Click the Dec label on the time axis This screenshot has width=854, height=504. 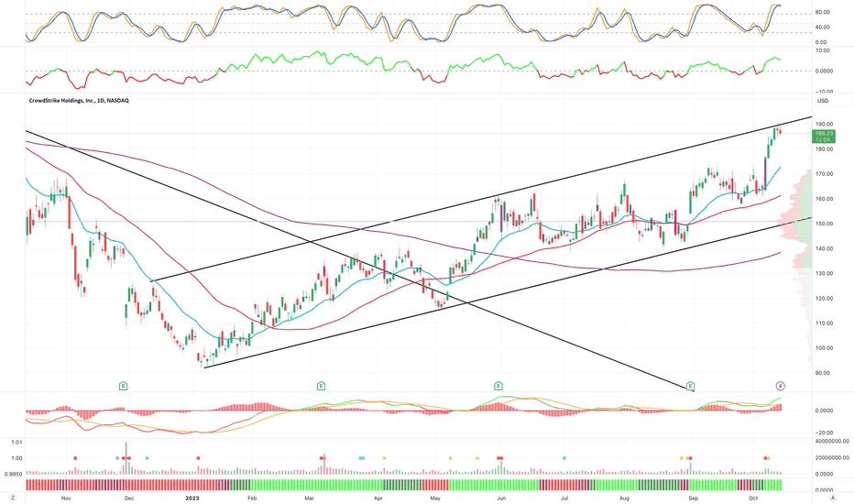tap(128, 499)
